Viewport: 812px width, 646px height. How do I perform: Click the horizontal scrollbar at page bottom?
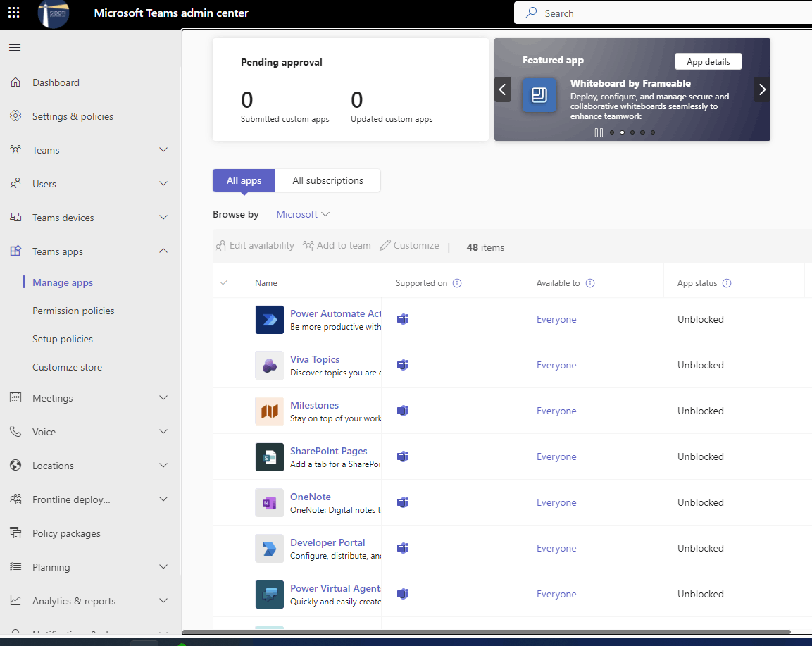(486, 632)
